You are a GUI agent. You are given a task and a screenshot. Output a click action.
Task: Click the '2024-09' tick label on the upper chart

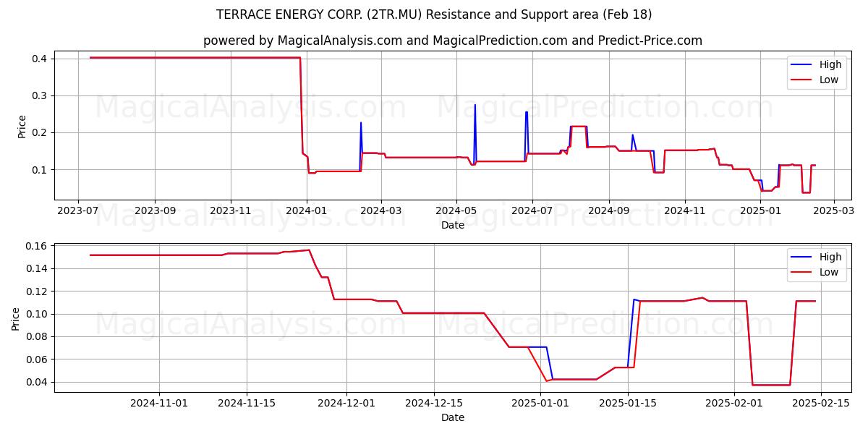point(609,210)
